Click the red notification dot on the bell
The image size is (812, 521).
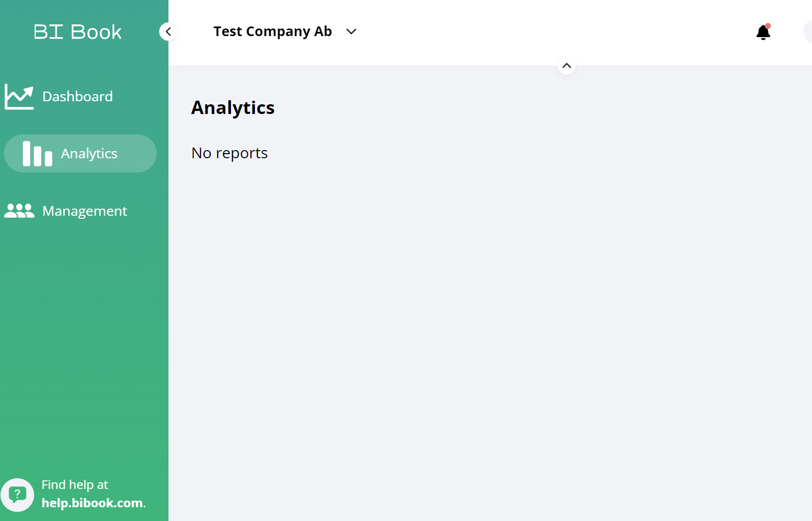[x=768, y=26]
